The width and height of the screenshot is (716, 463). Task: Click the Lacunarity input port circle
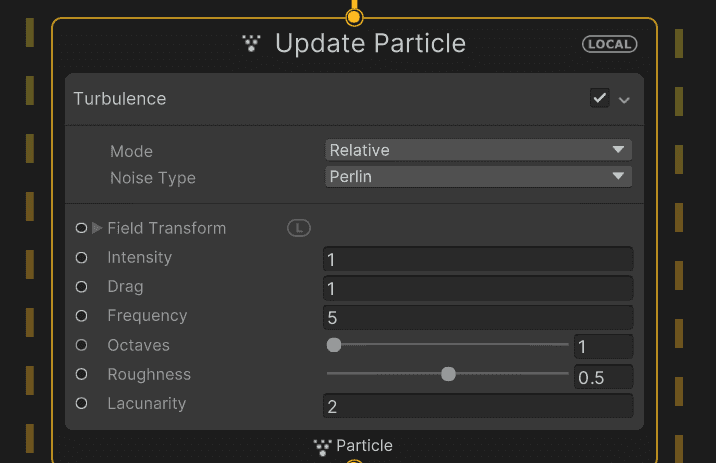point(81,404)
